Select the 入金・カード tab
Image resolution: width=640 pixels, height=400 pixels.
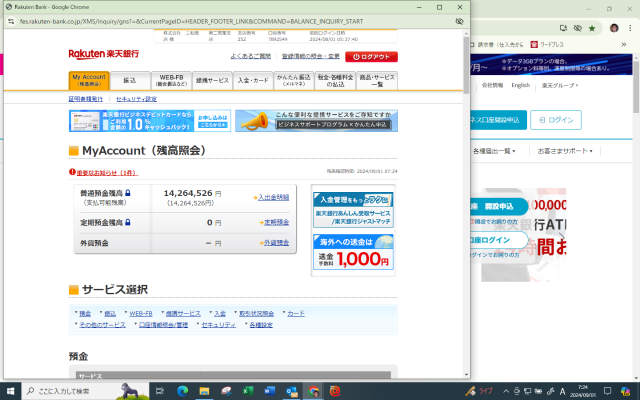(253, 80)
